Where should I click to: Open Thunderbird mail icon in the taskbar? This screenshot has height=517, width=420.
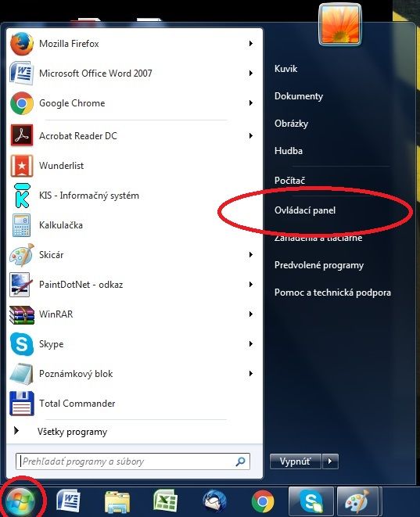[214, 501]
